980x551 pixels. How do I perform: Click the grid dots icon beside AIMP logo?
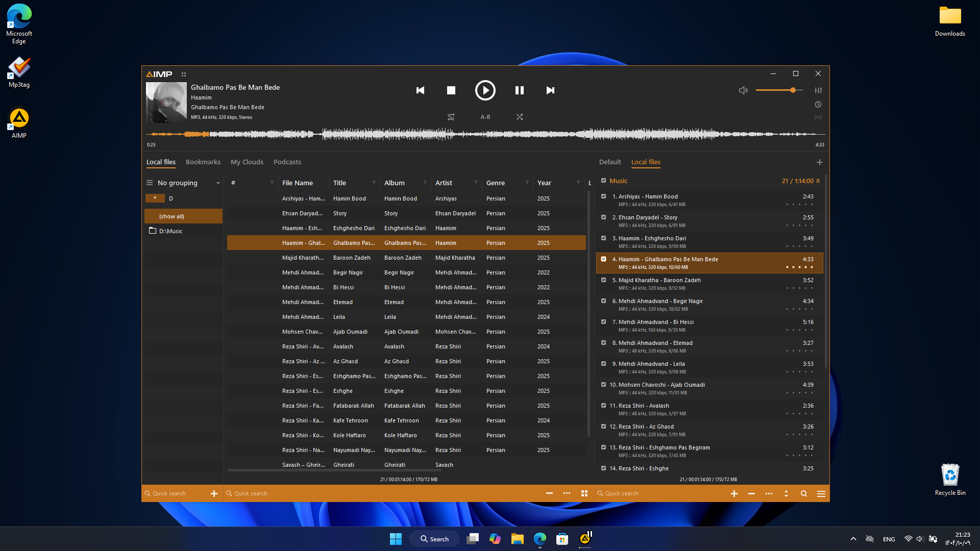coord(184,74)
